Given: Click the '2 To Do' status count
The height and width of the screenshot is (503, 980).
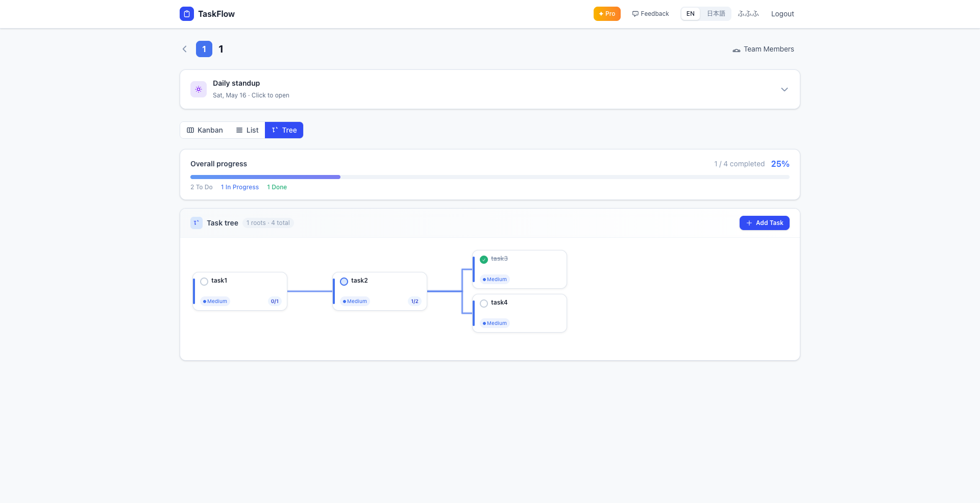Looking at the screenshot, I should click(x=202, y=187).
